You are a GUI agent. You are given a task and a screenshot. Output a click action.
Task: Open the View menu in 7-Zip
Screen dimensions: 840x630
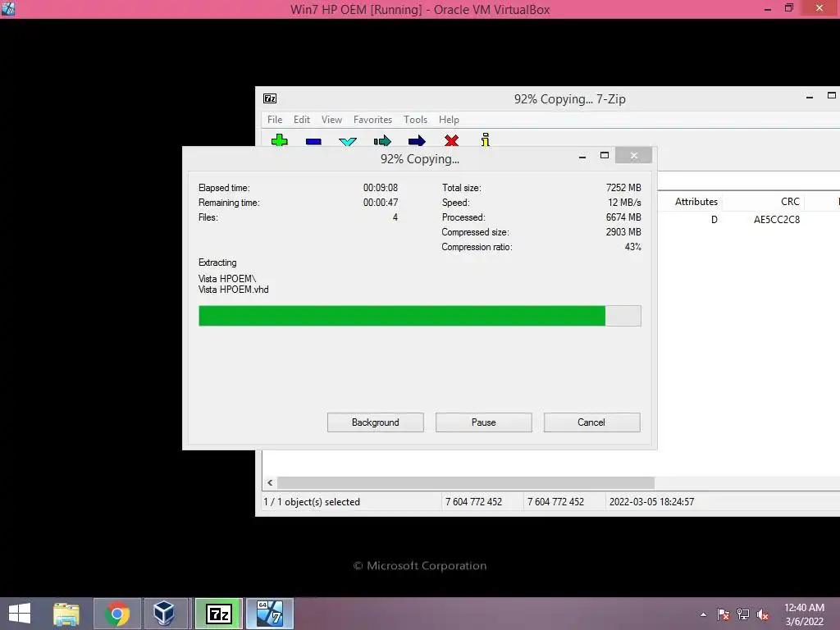point(331,120)
